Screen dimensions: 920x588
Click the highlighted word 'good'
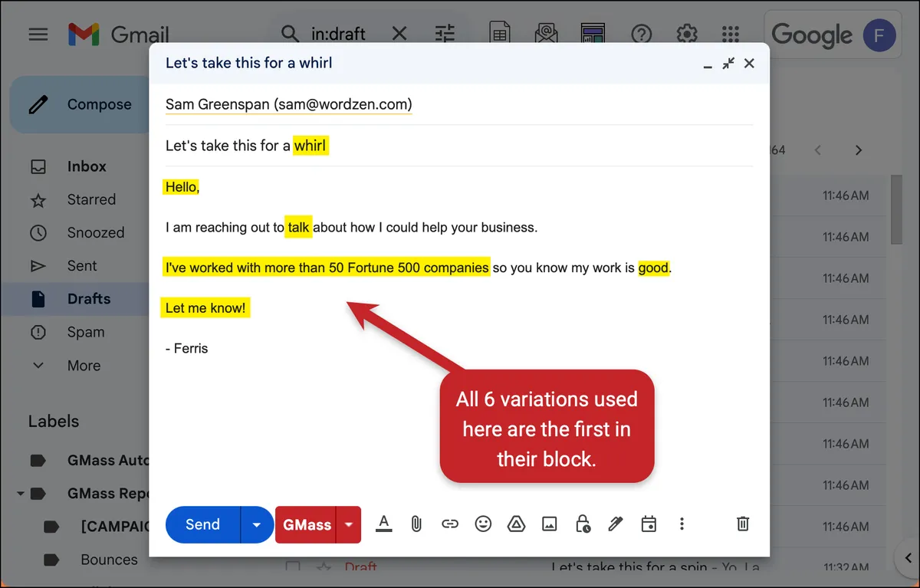[654, 268]
